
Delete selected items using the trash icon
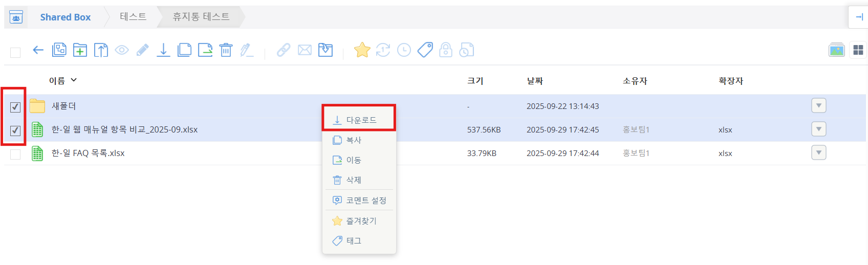coord(226,50)
